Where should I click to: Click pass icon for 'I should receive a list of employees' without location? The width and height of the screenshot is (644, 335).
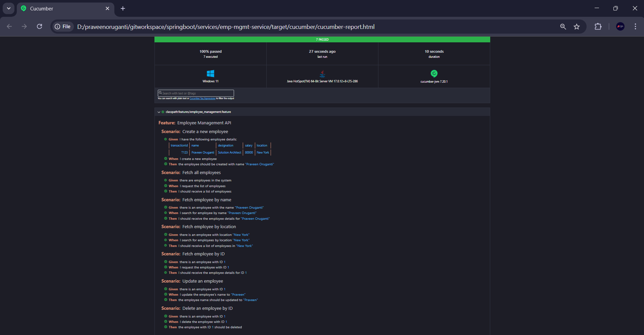pyautogui.click(x=166, y=191)
